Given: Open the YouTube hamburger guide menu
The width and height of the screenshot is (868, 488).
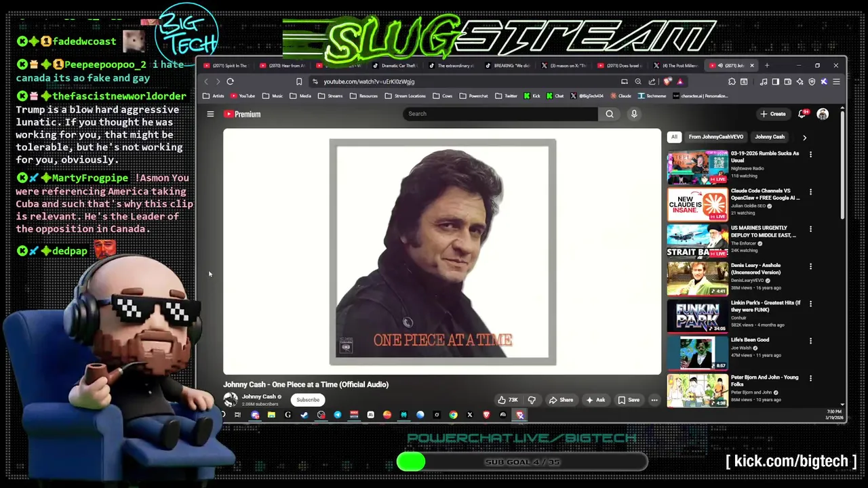Looking at the screenshot, I should (210, 114).
